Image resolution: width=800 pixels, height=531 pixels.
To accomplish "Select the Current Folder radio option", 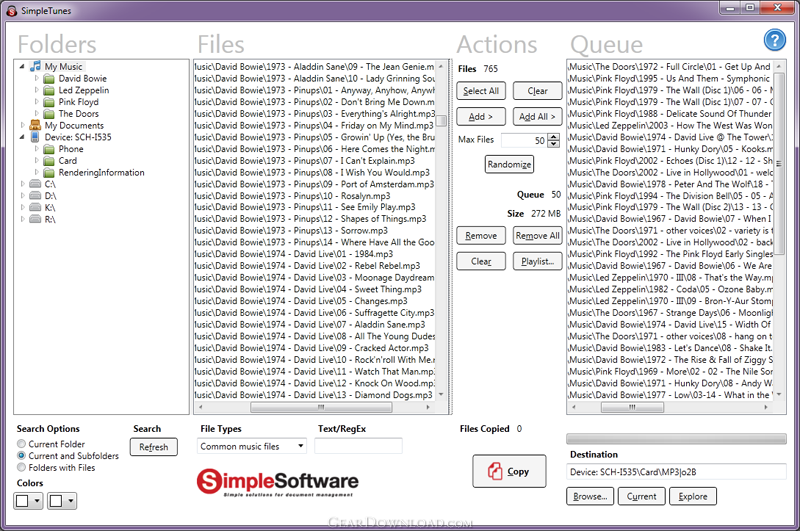I will (x=21, y=444).
